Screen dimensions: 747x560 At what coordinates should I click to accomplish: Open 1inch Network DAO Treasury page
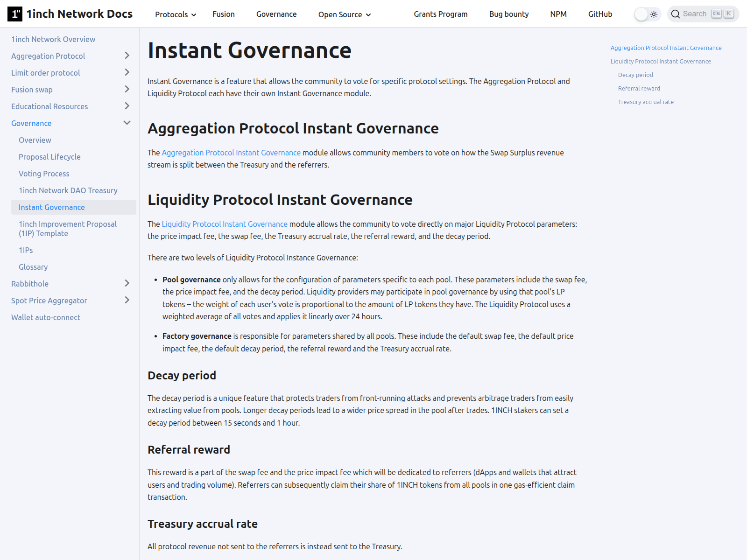click(x=68, y=190)
